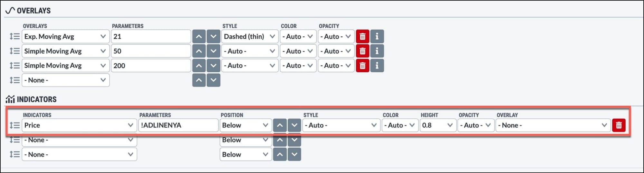This screenshot has height=173, width=644.
Task: Click the !ADLINENYA parameters field
Action: pyautogui.click(x=178, y=125)
